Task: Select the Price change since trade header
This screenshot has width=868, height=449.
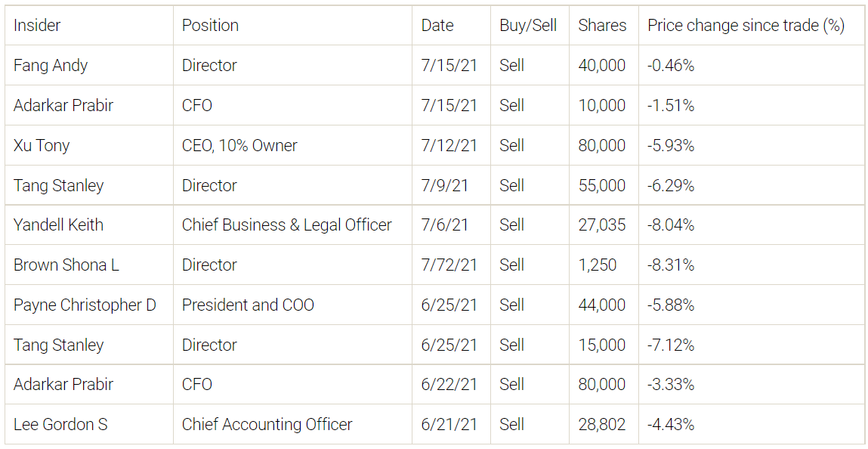Action: point(746,26)
